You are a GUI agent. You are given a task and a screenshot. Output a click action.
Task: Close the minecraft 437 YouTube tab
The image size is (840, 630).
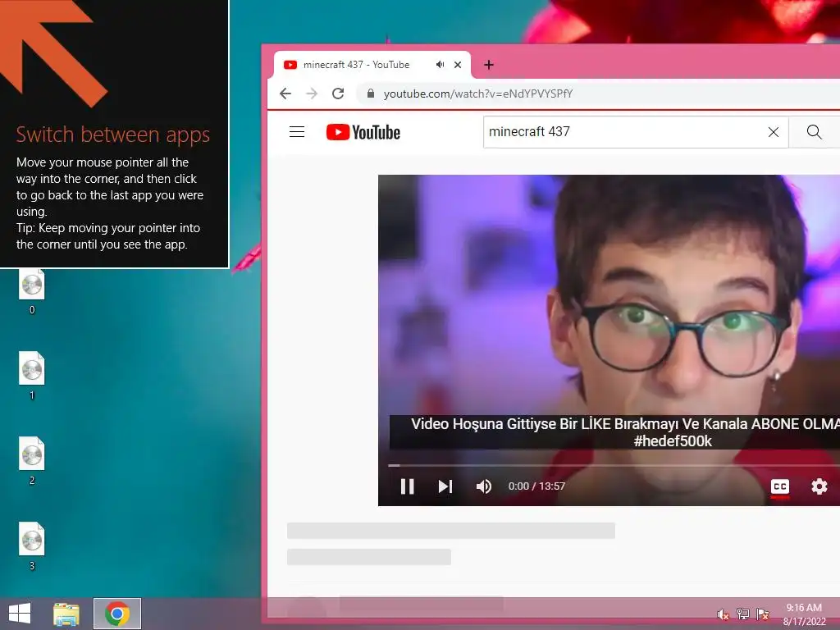[458, 65]
